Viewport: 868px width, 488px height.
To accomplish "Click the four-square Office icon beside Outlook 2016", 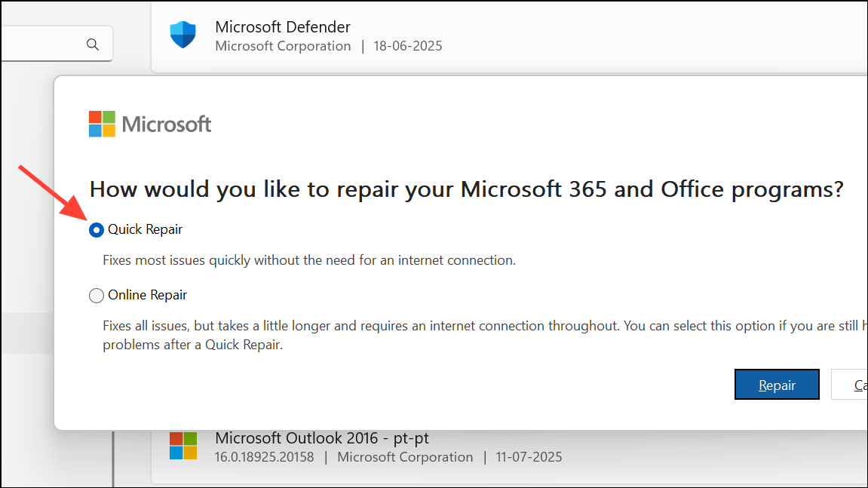I will (x=183, y=446).
